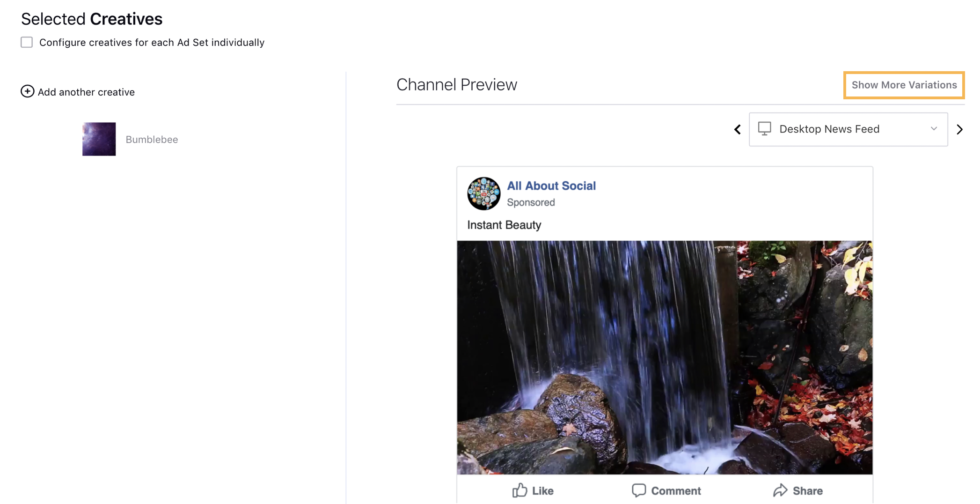This screenshot has width=980, height=504.
Task: Click the waterfall ad preview image
Action: tap(665, 357)
